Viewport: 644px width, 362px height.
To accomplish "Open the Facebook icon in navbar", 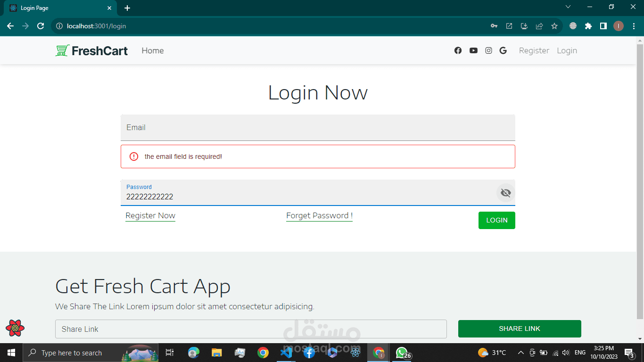I will pyautogui.click(x=458, y=50).
